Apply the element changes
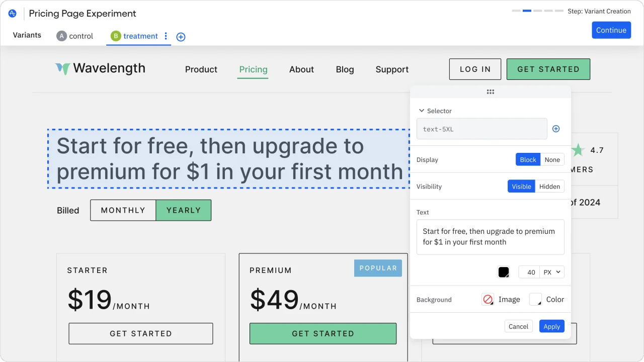Viewport: 644px width, 362px height. (551, 326)
